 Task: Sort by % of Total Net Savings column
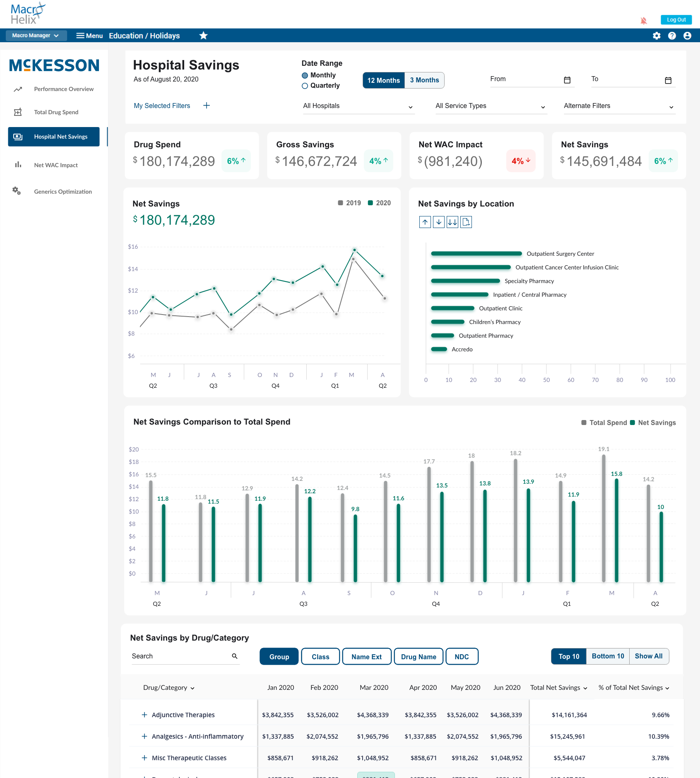tap(634, 688)
